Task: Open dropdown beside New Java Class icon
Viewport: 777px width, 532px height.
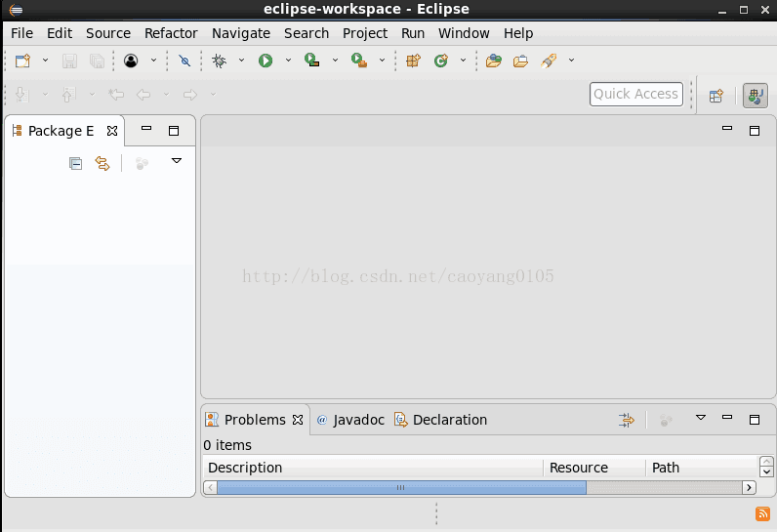Action: 463,61
